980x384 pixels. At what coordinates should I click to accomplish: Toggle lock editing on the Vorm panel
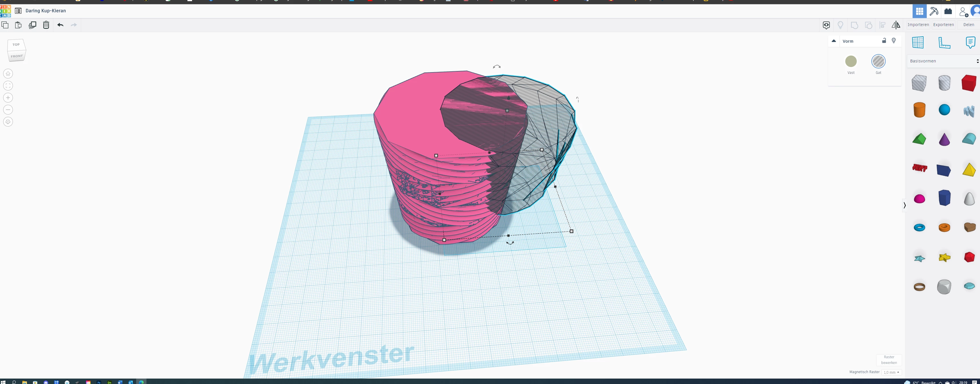[884, 41]
